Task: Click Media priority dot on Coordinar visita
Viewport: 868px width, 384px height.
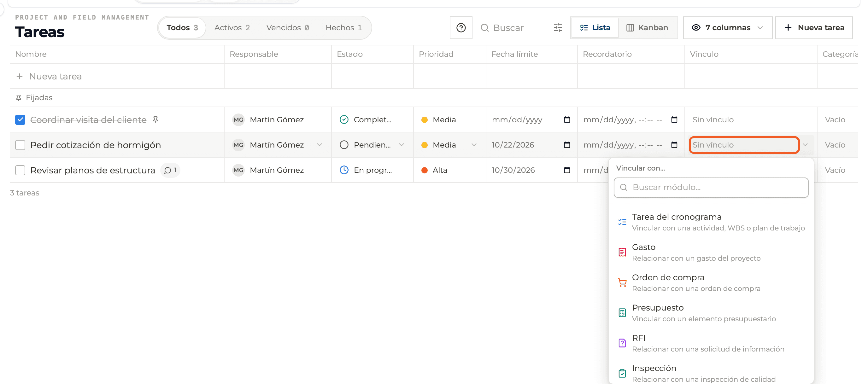Action: click(425, 119)
